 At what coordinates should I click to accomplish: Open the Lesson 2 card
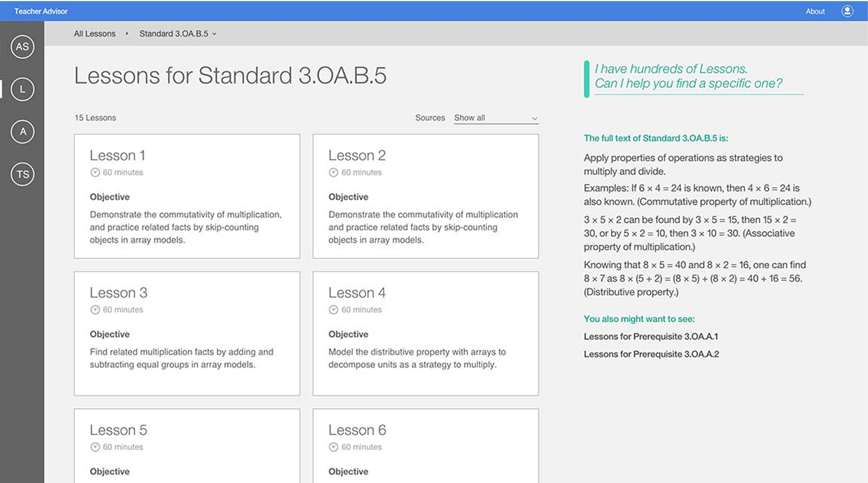tap(425, 196)
